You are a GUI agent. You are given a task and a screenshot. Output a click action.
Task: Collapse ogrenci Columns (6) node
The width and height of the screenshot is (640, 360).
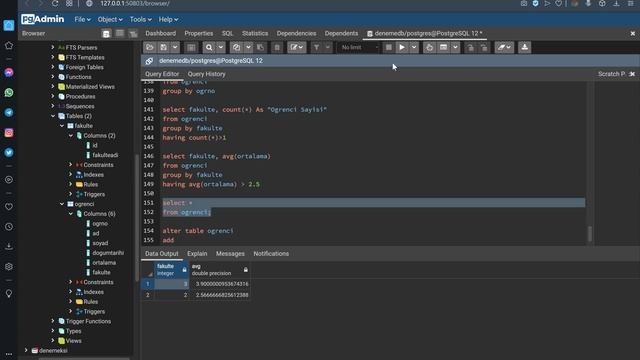pos(71,214)
